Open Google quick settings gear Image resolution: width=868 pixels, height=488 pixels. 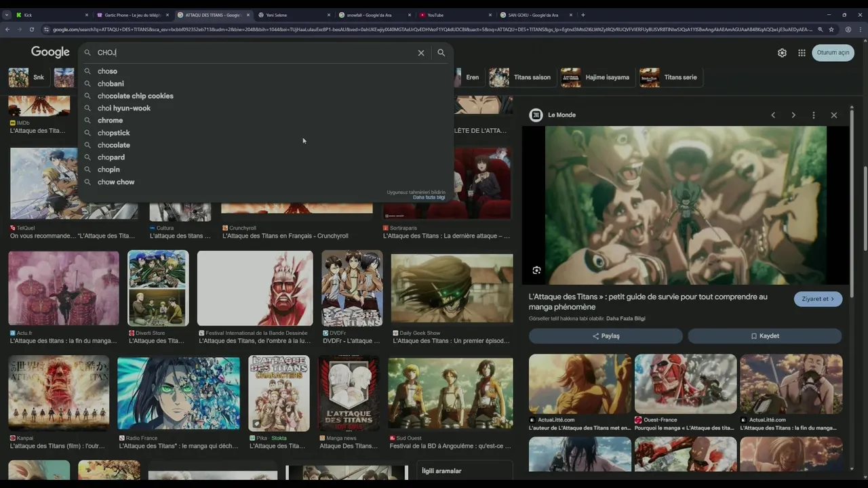coord(782,53)
